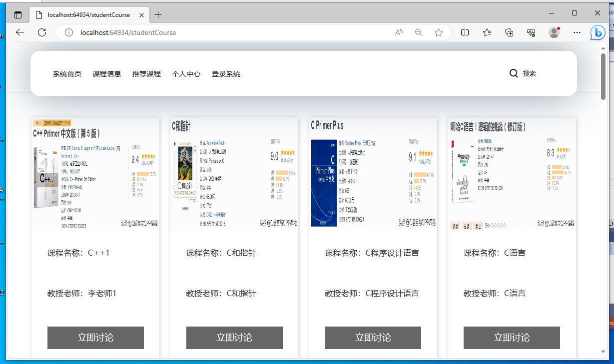Click the Read aloud icon
This screenshot has height=364, width=614.
click(x=399, y=32)
